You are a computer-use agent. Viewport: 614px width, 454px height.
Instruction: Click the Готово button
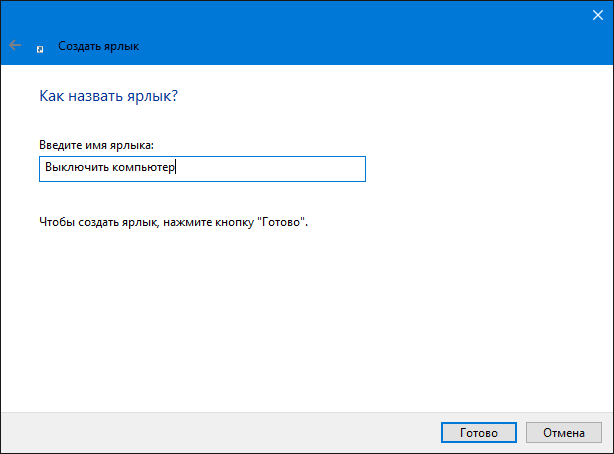coord(479,432)
